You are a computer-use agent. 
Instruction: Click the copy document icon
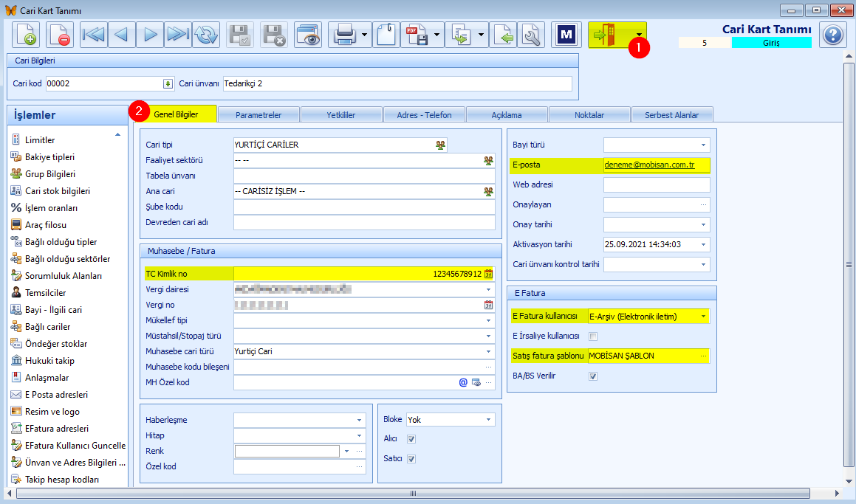pos(462,35)
